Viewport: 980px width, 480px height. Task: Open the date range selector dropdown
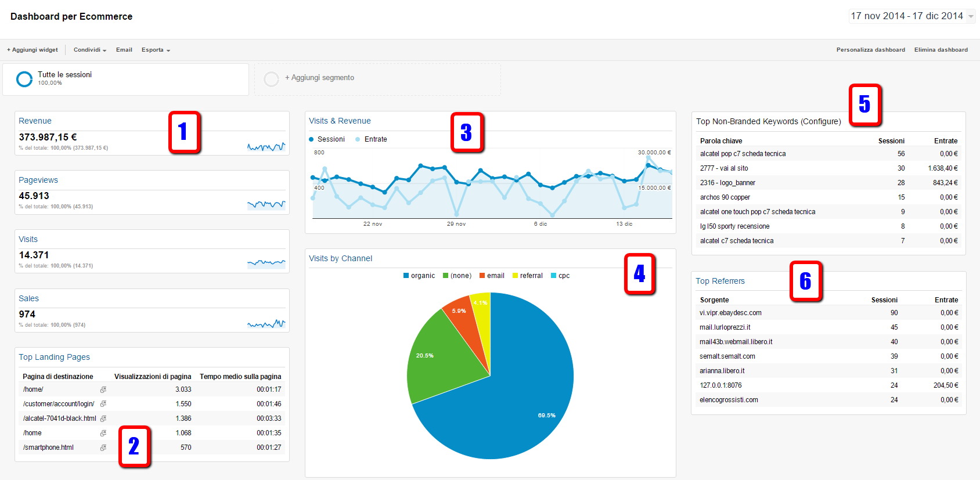[x=911, y=16]
